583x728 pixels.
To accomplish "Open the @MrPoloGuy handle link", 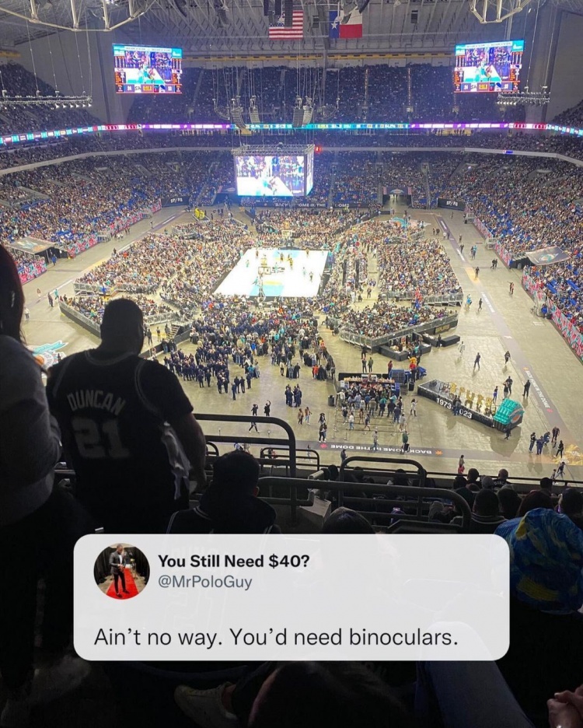I will 205,582.
